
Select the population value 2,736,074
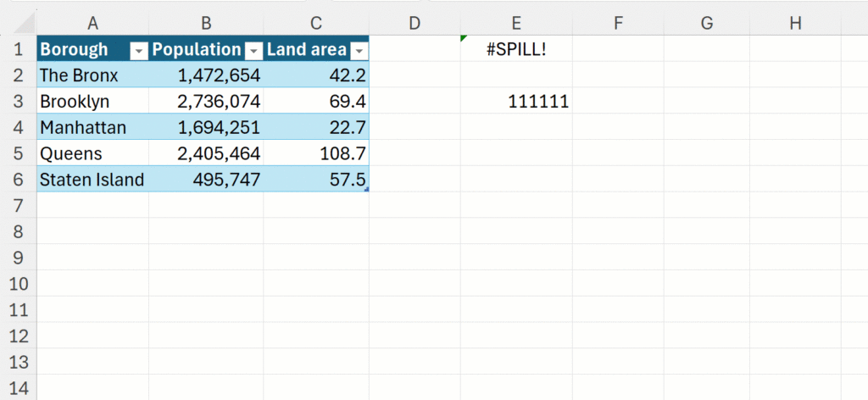(x=206, y=101)
